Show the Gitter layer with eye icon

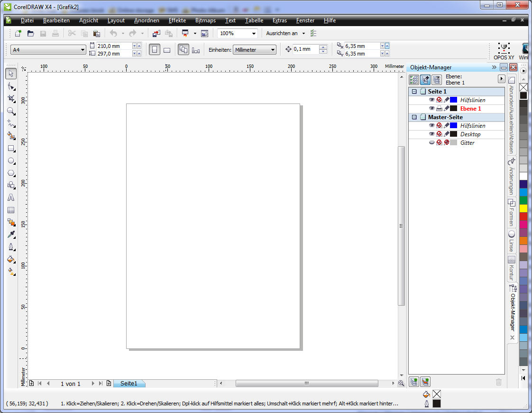[431, 143]
